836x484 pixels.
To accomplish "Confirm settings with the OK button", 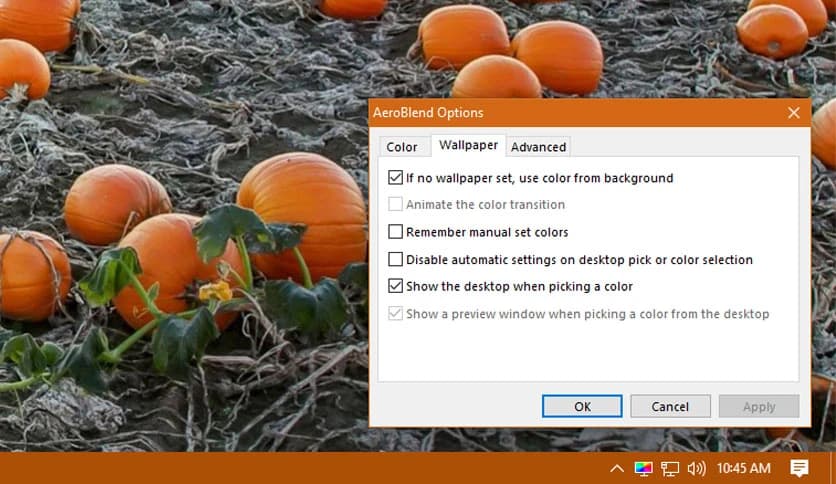I will click(582, 406).
